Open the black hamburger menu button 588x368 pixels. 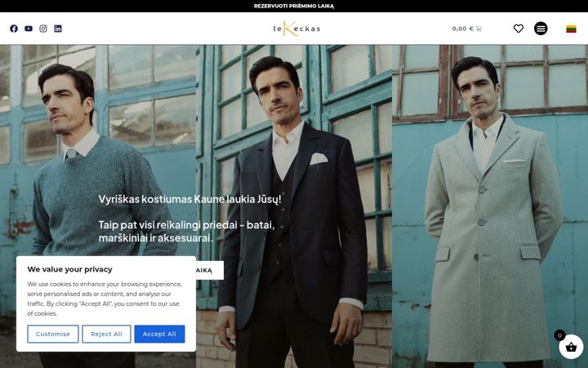(x=541, y=29)
